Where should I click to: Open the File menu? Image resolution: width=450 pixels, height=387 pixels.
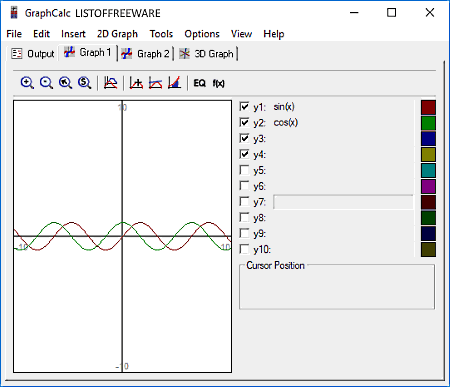[x=14, y=34]
